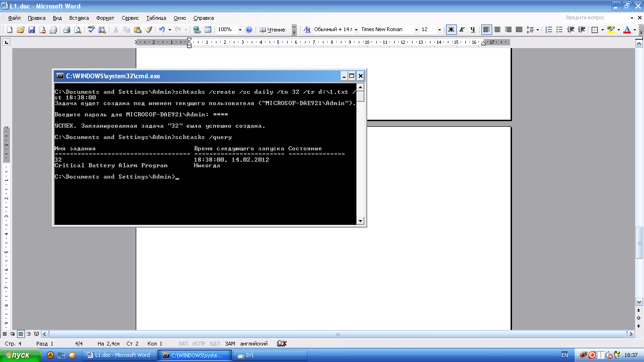Viewport: 644px width, 362px height.
Task: Apply red font color
Action: tap(627, 30)
